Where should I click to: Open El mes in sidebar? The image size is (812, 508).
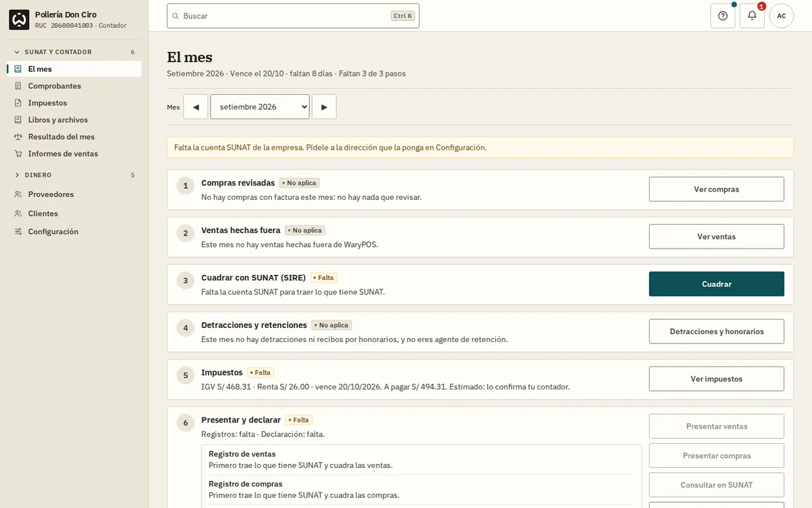[x=74, y=69]
